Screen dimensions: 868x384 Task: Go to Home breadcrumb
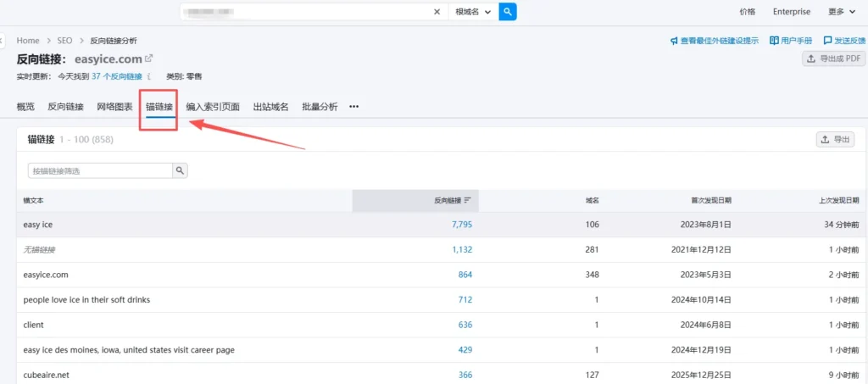click(x=28, y=41)
